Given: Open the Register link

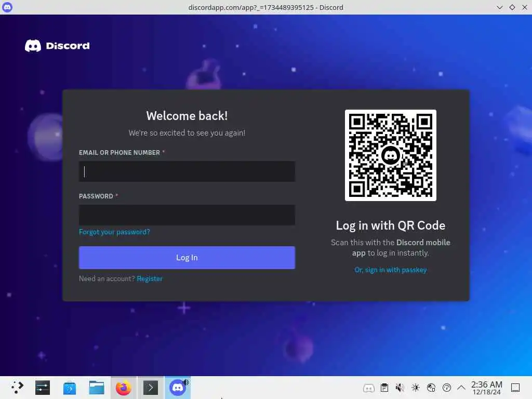Looking at the screenshot, I should [150, 278].
